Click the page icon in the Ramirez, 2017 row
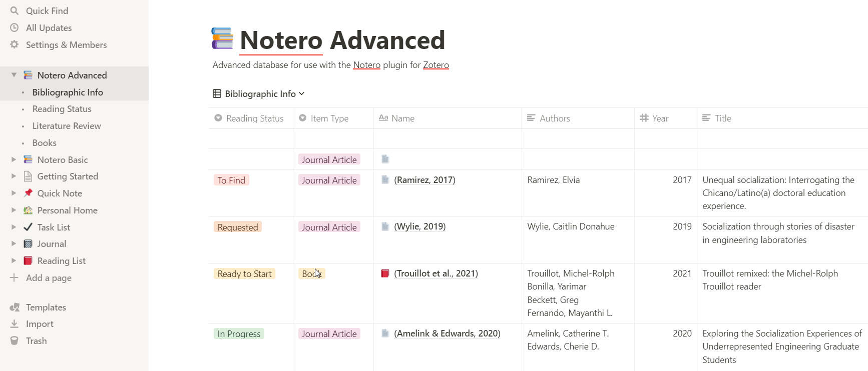This screenshot has height=371, width=868. [385, 179]
